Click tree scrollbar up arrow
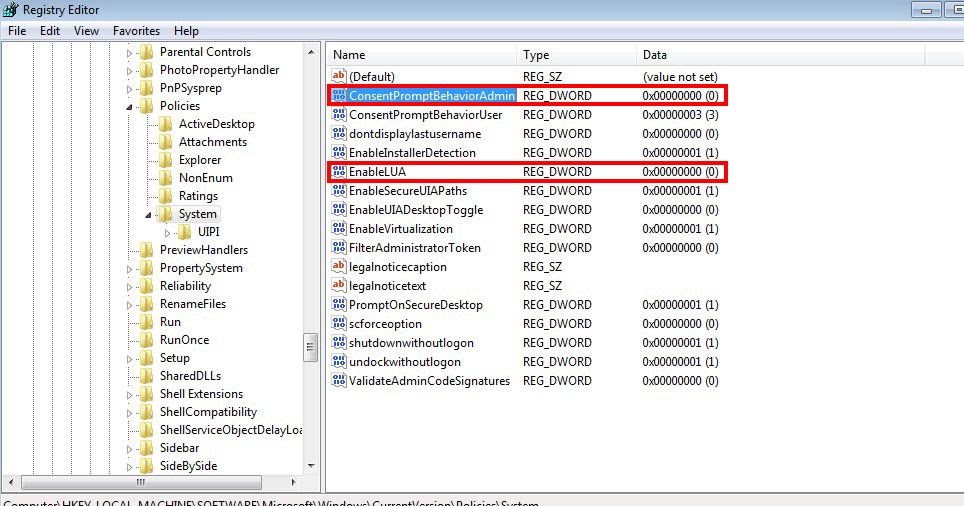Viewport: 964px width, 506px height. [310, 52]
